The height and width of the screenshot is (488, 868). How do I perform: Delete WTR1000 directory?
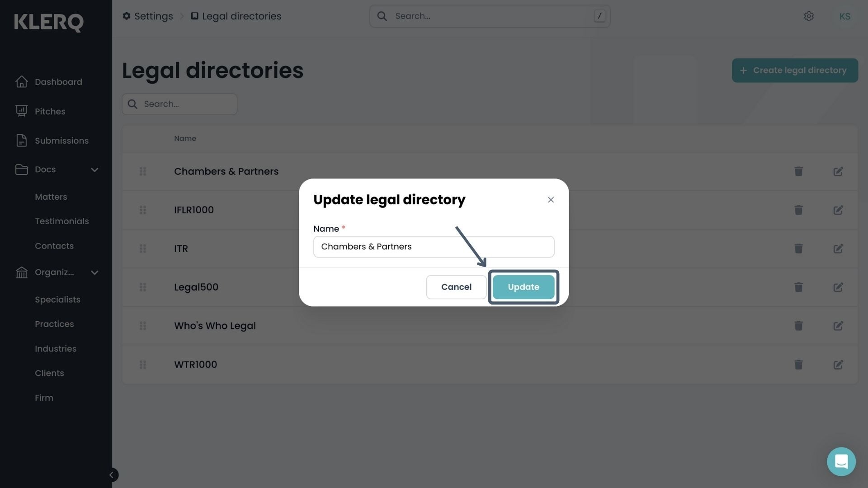pyautogui.click(x=798, y=365)
